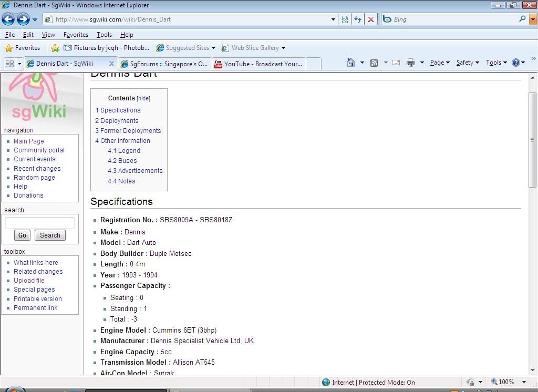The height and width of the screenshot is (392, 538).
Task: Open the Recent changes navigation link
Action: click(x=37, y=169)
